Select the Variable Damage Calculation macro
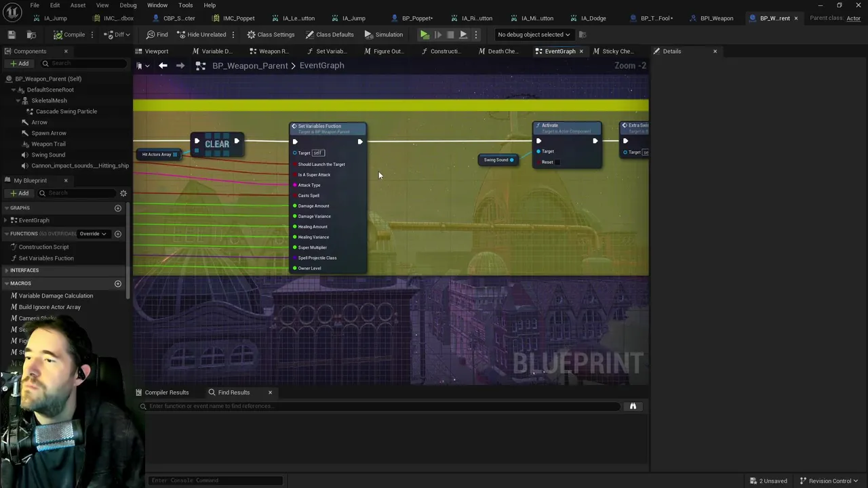 point(56,296)
